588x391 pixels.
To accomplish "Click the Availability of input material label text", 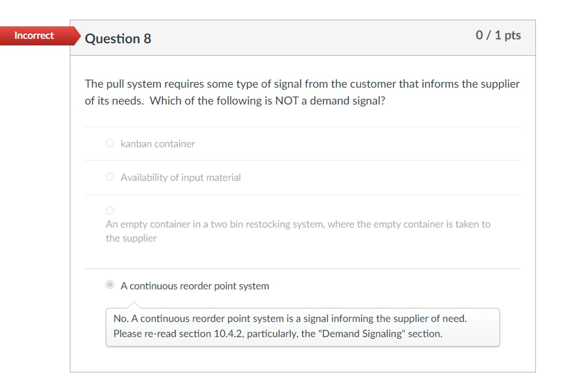I will click(x=180, y=177).
